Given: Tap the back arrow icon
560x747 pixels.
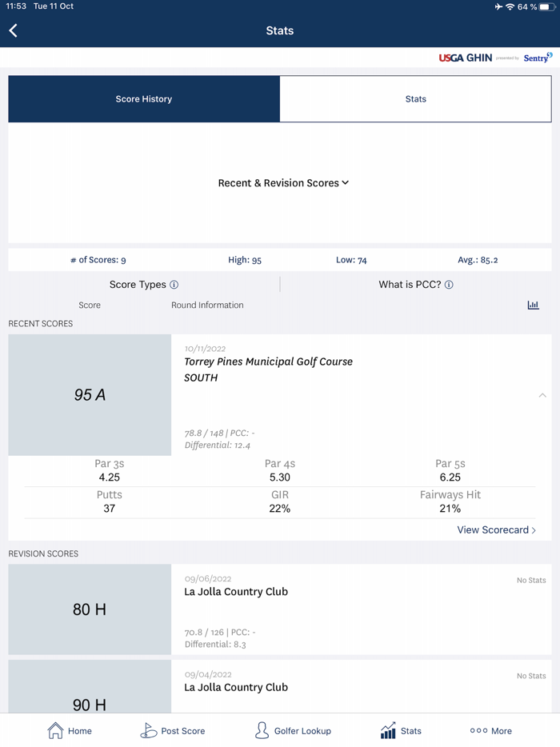Looking at the screenshot, I should coord(14,30).
